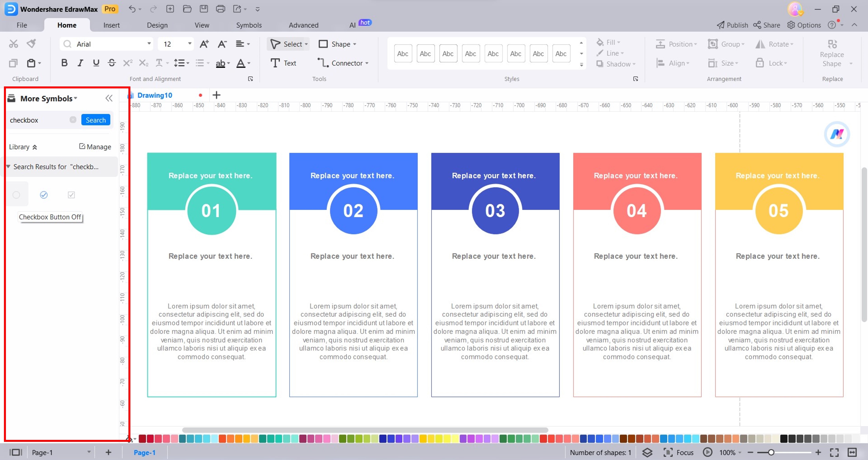Click the Strikethrough icon
Viewport: 868px width, 460px height.
coord(112,63)
